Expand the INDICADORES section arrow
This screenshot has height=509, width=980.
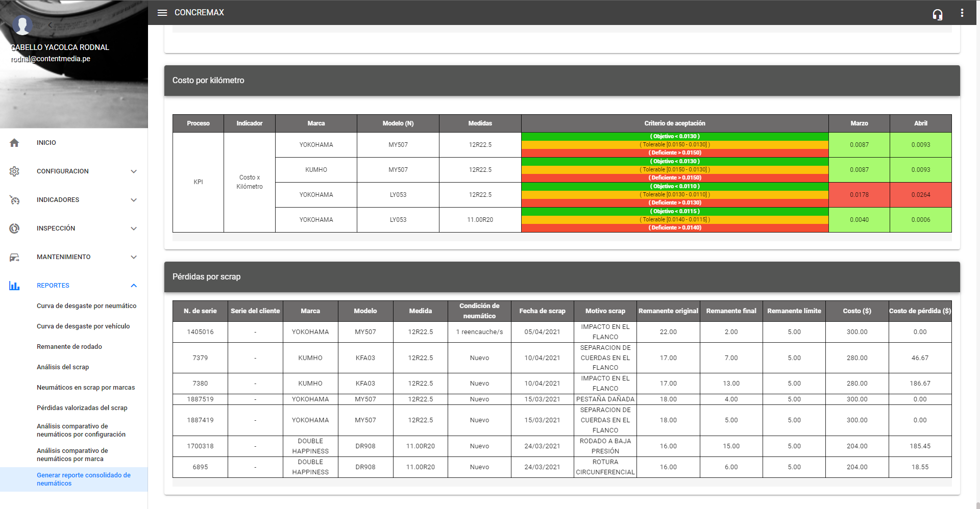pyautogui.click(x=134, y=200)
